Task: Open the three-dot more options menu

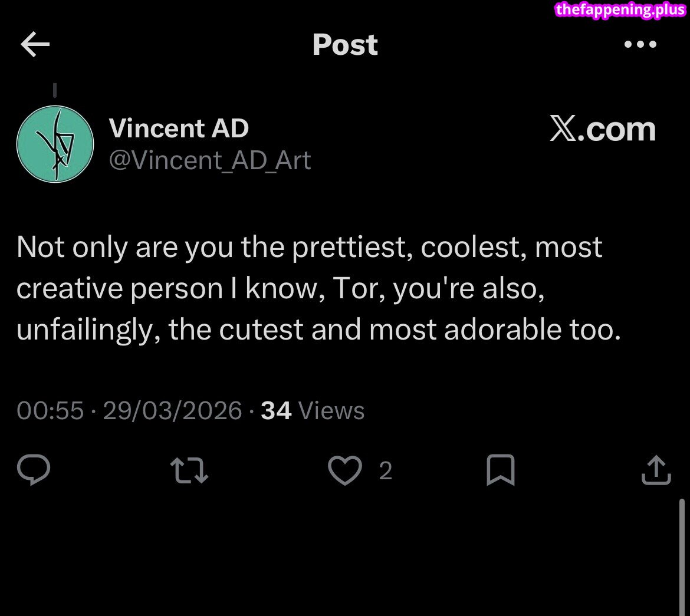Action: (640, 44)
